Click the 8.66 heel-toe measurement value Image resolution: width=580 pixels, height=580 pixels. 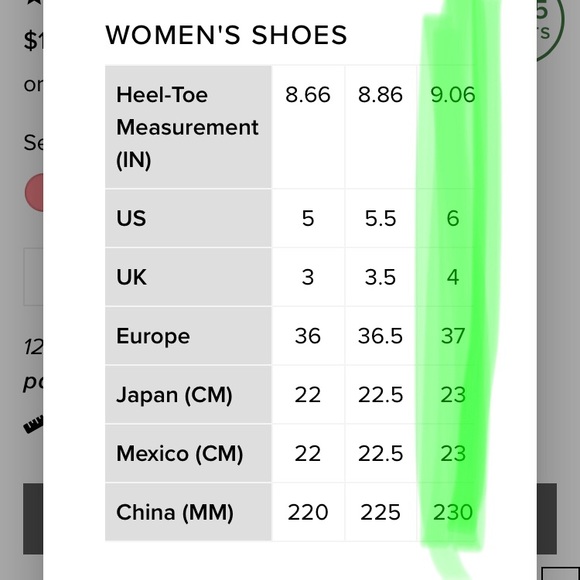(308, 95)
